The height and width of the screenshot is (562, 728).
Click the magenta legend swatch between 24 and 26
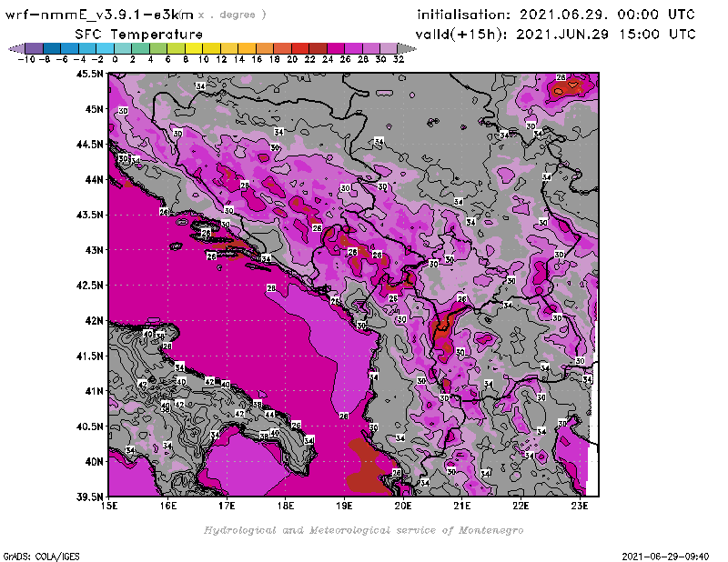[336, 49]
